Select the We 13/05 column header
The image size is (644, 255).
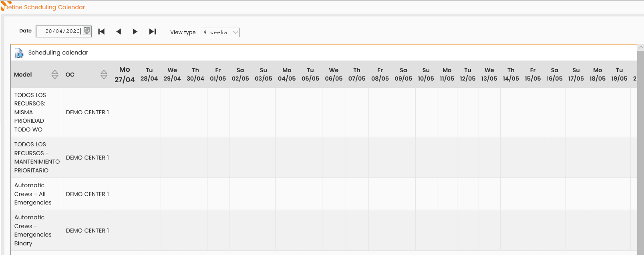pos(489,75)
